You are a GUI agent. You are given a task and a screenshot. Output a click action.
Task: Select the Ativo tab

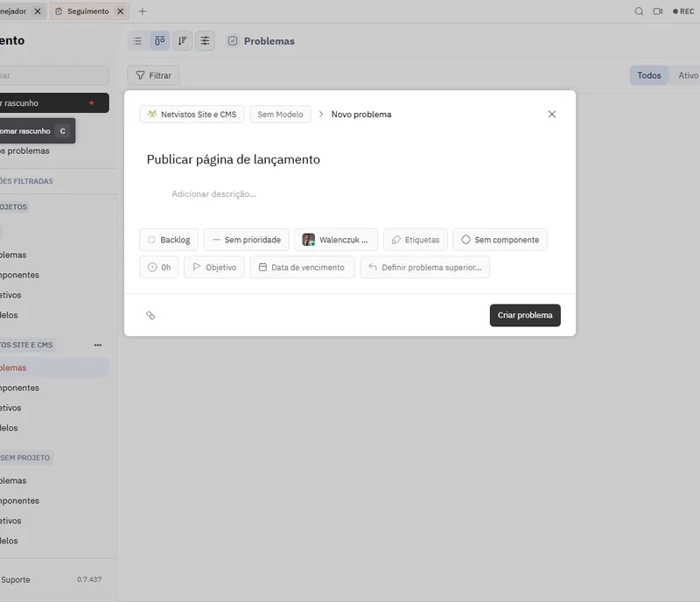pos(688,75)
